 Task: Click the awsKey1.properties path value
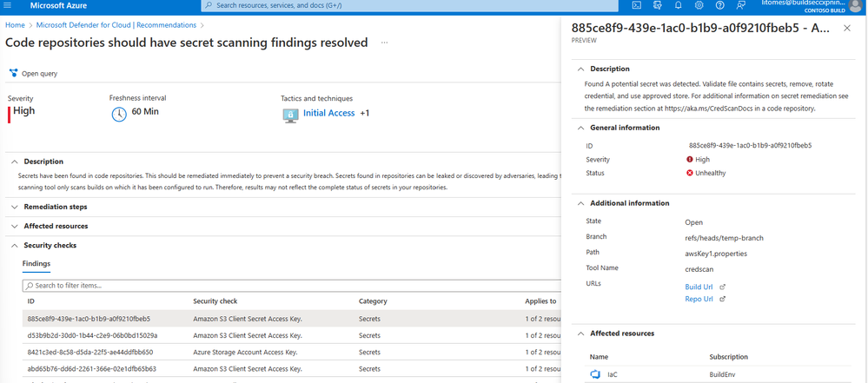716,254
